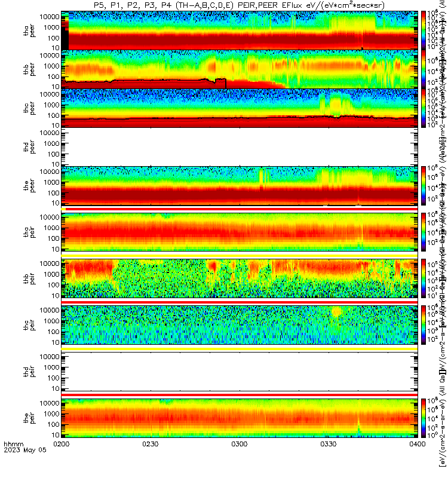Click the 'hhmm' axis unit label
Screen dimensions: 448x478
click(x=13, y=444)
